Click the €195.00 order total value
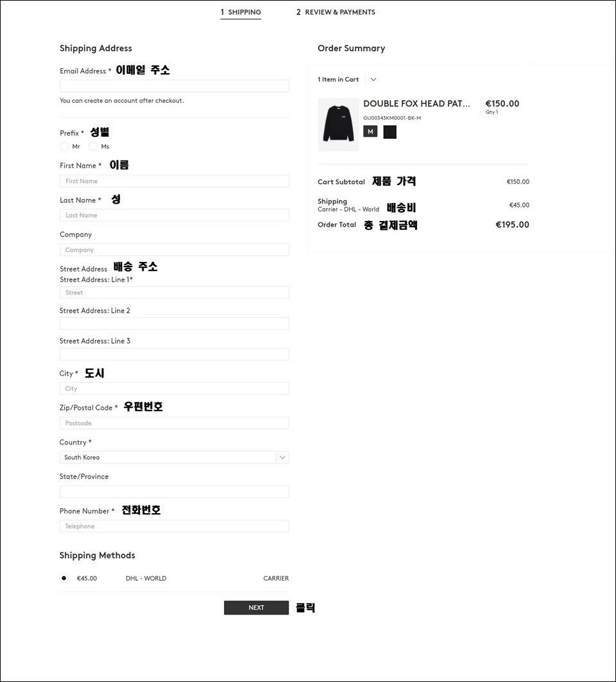Screen dimensions: 616x682 click(513, 225)
